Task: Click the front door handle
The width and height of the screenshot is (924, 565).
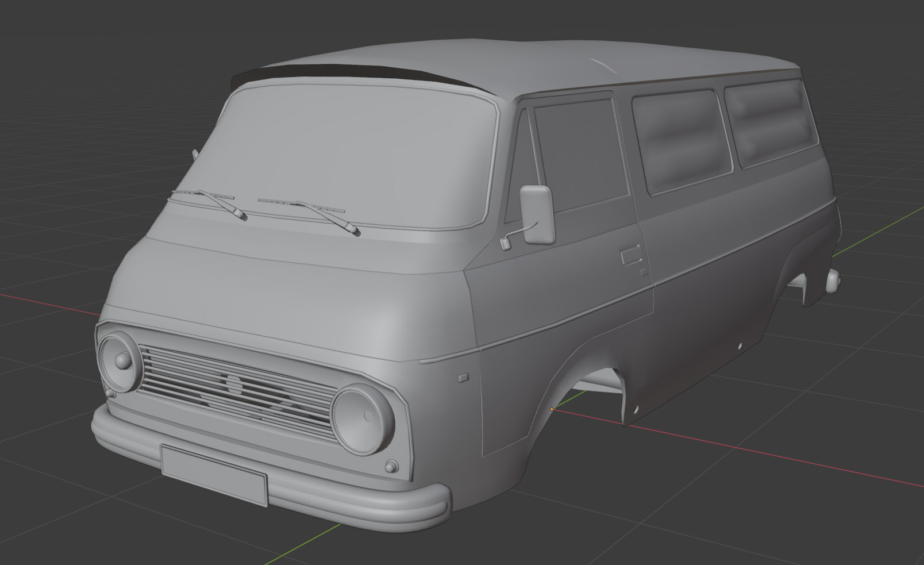Action: tap(631, 255)
